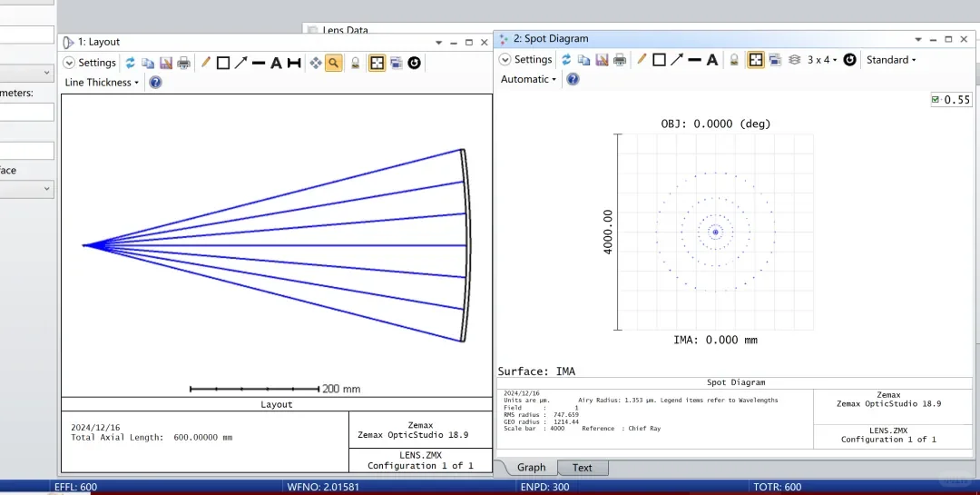This screenshot has width=980, height=495.
Task: Save the Spot Diagram graphic image
Action: tap(602, 59)
